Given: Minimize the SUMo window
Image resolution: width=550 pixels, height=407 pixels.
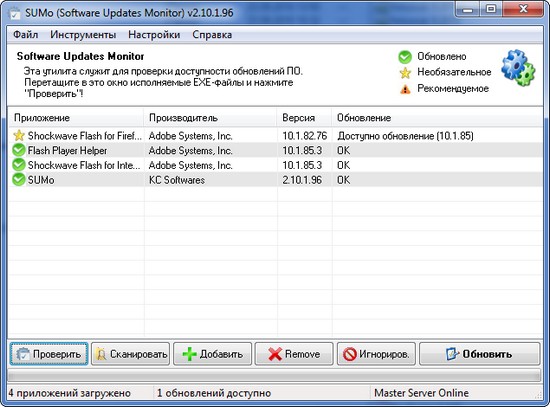Looking at the screenshot, I should pyautogui.click(x=468, y=9).
